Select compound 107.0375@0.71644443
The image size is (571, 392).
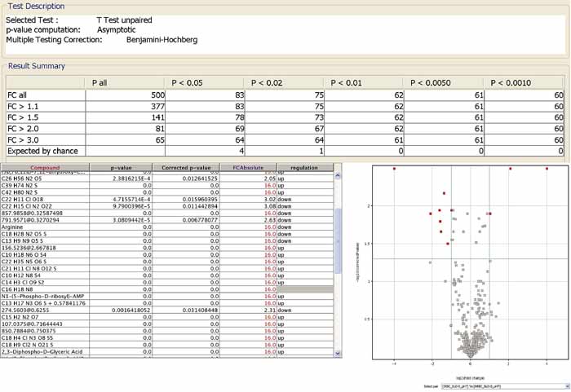(166, 324)
